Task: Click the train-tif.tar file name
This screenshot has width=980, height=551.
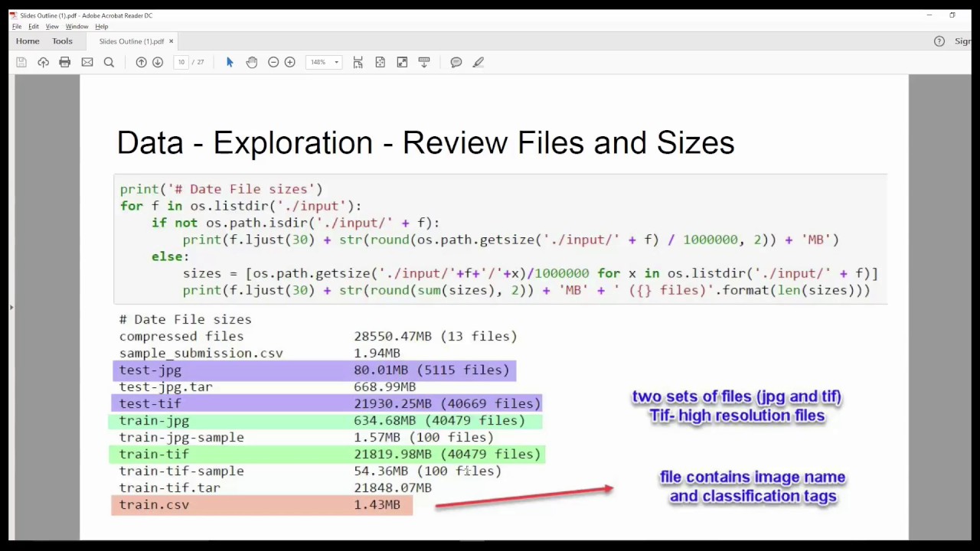Action: pyautogui.click(x=170, y=488)
